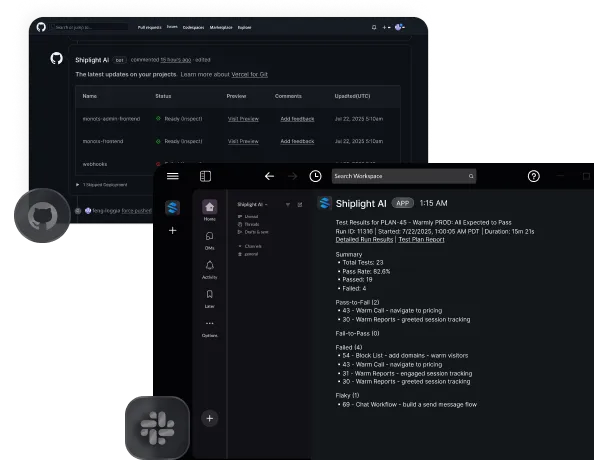Viewport: 594px width, 460px height.
Task: Toggle Slack sidebar panel icon
Action: coord(205,176)
